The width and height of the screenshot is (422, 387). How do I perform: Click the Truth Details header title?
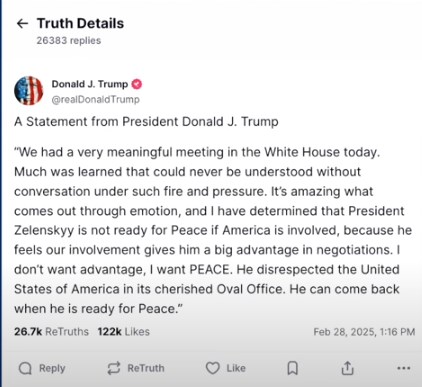pos(80,24)
